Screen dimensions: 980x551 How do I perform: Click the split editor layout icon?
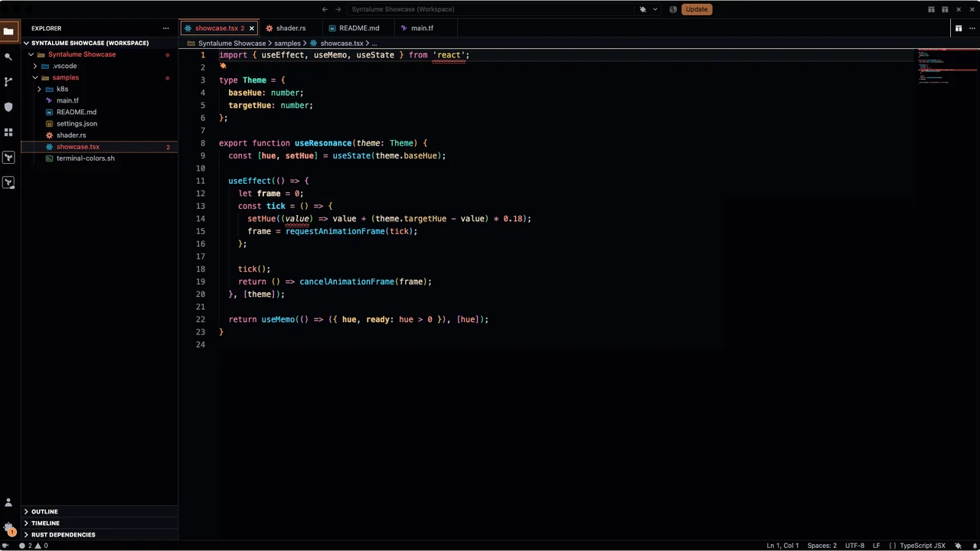[958, 28]
